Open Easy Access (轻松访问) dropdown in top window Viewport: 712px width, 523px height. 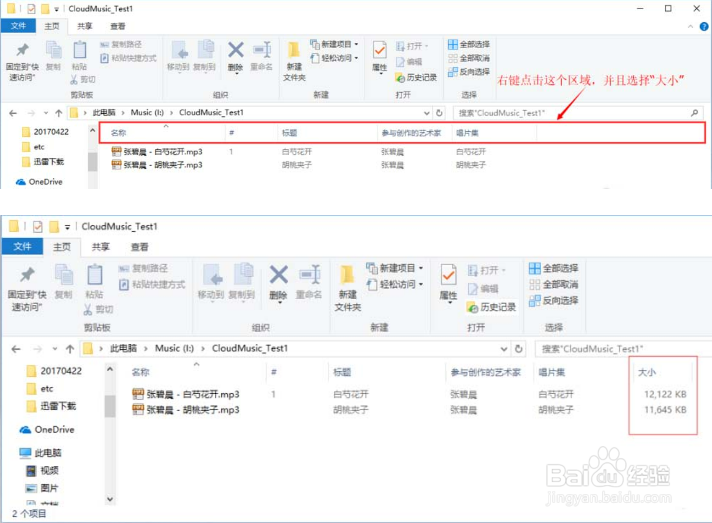335,58
